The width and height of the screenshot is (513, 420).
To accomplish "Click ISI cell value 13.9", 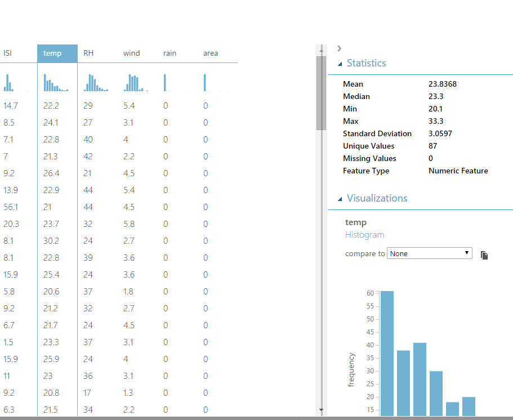I will pos(11,190).
